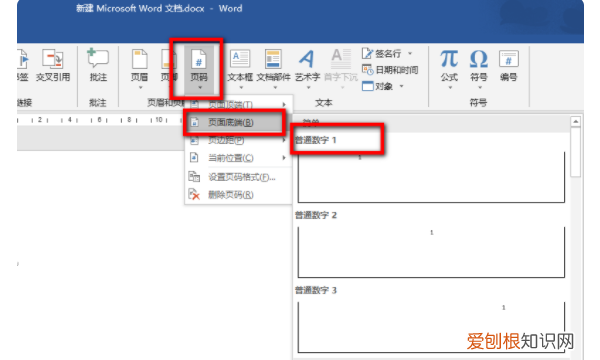Insert 日期和时间 date and time

(390, 70)
